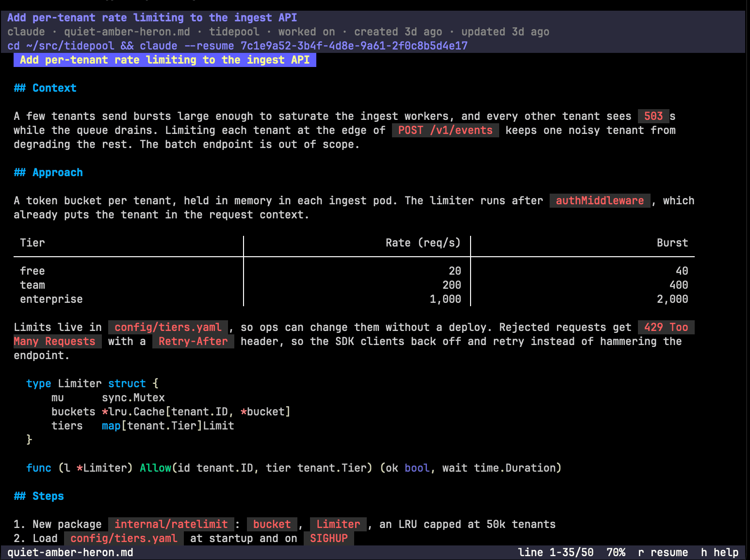Click 'updated 3d ago' in the header

point(505,32)
